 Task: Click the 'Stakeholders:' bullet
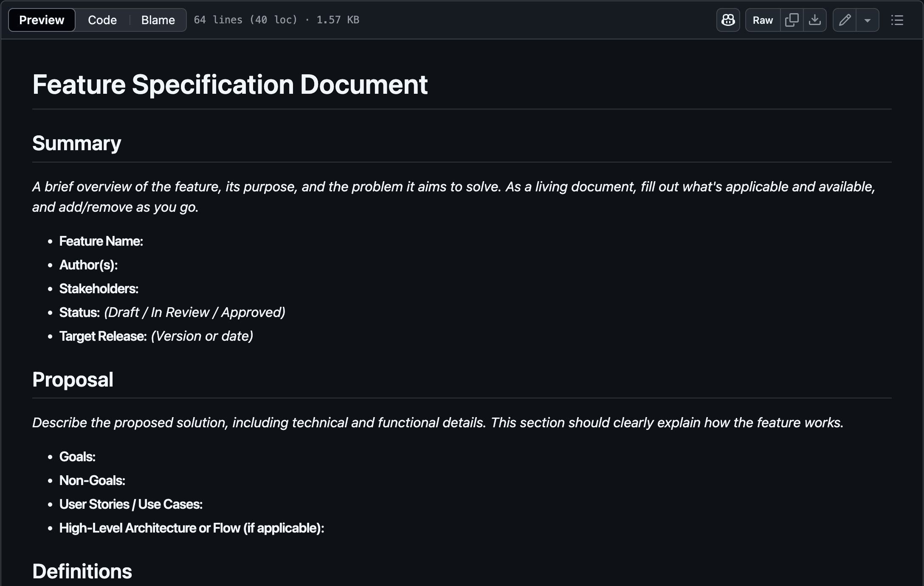pyautogui.click(x=99, y=289)
